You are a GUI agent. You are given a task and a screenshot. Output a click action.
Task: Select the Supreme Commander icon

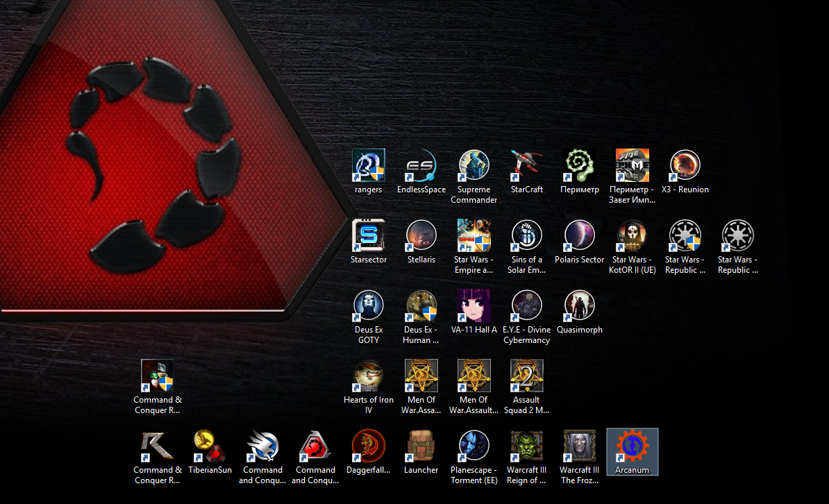pos(474,165)
